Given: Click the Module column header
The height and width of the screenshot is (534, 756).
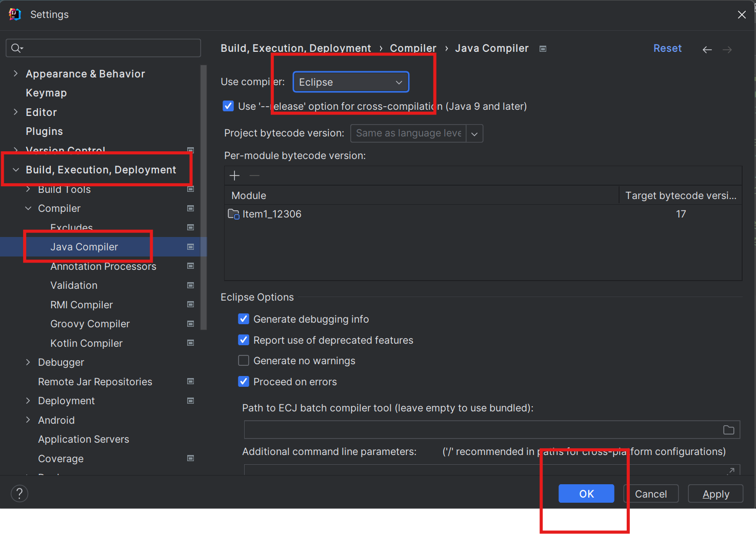Looking at the screenshot, I should (422, 195).
